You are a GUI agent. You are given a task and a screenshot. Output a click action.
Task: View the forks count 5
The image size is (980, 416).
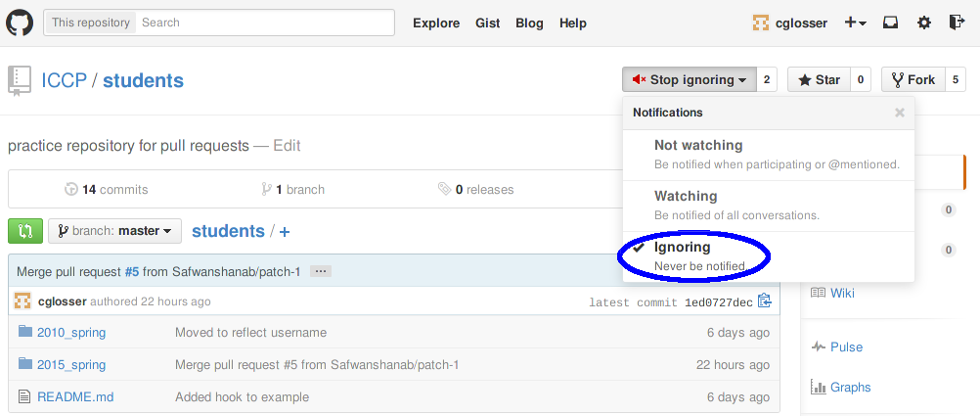tap(955, 79)
